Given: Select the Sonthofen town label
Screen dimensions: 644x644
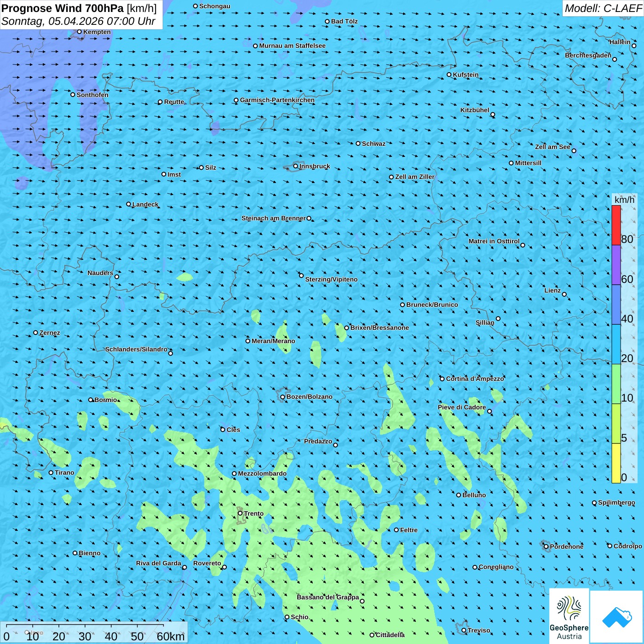Looking at the screenshot, I should tap(92, 95).
